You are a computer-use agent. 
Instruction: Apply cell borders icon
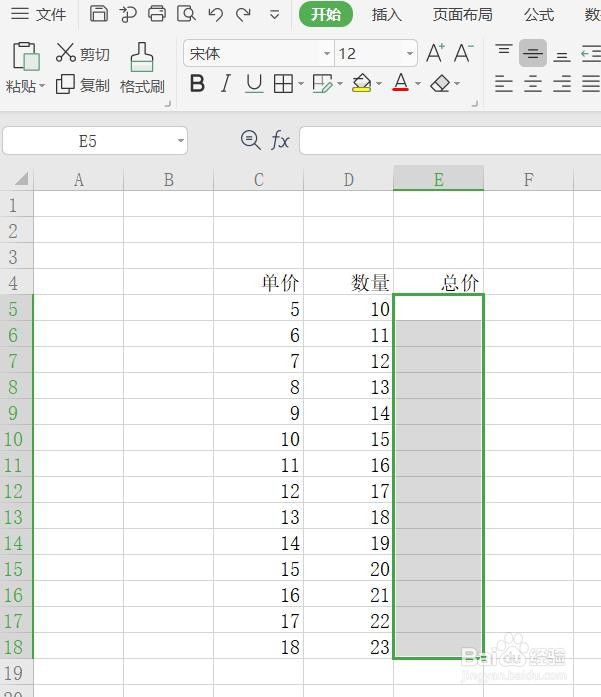[x=283, y=83]
